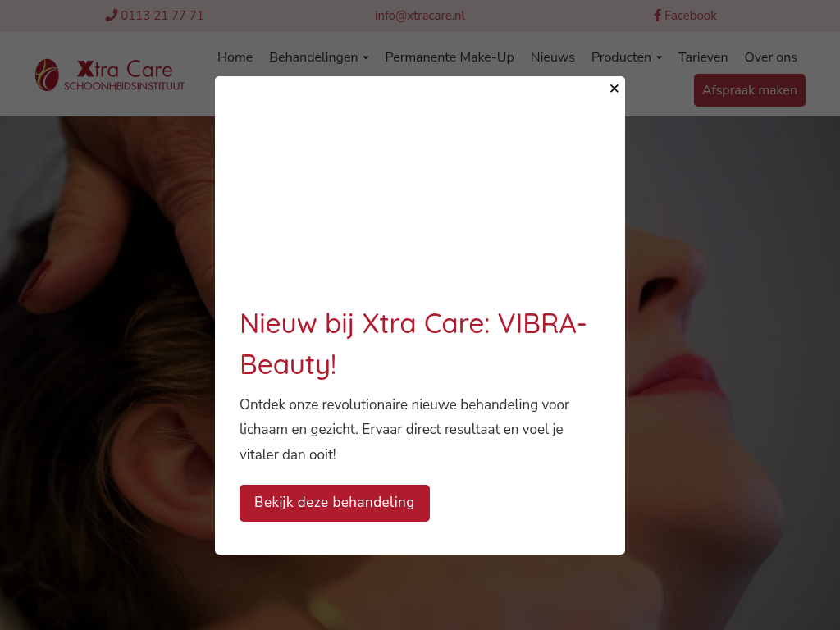Click the Behandelingen menu label
This screenshot has height=630, width=840.
point(313,57)
